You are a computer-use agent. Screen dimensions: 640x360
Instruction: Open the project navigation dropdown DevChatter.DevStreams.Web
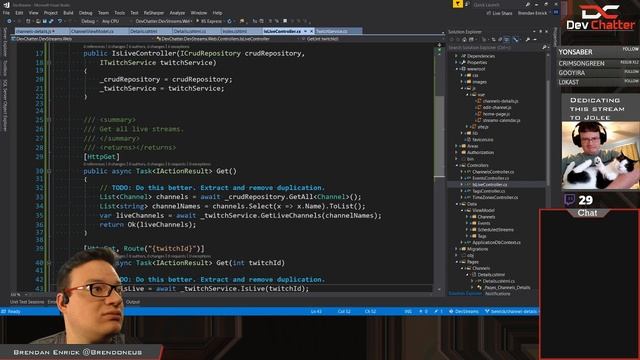click(x=82, y=39)
